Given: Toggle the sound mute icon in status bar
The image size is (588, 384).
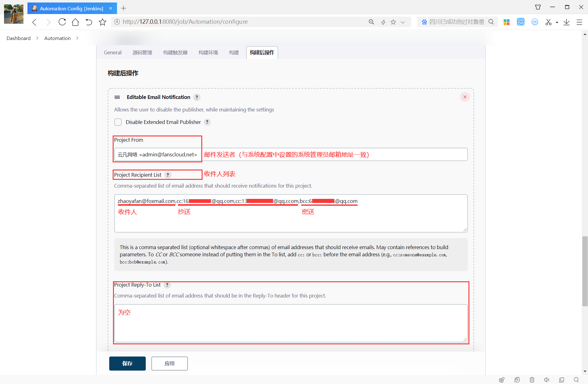Looking at the screenshot, I should pos(546,380).
